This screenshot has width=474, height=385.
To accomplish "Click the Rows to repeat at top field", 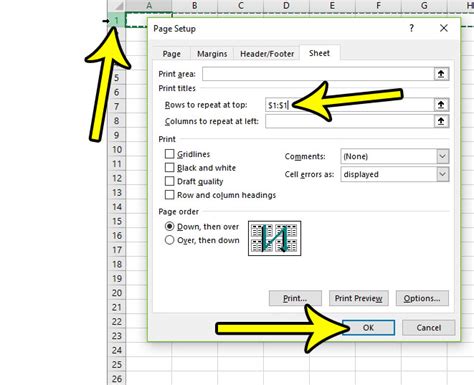I will (x=349, y=105).
